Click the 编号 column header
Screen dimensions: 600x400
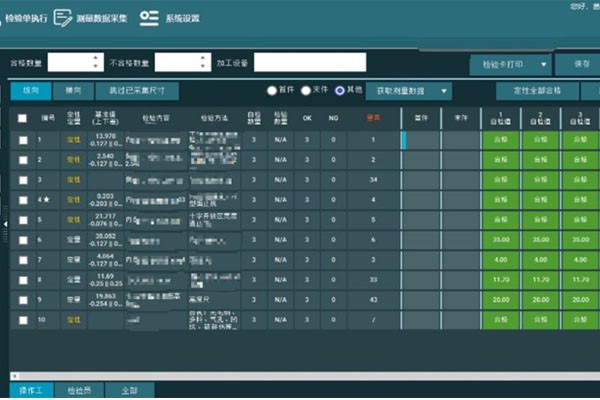(48, 118)
